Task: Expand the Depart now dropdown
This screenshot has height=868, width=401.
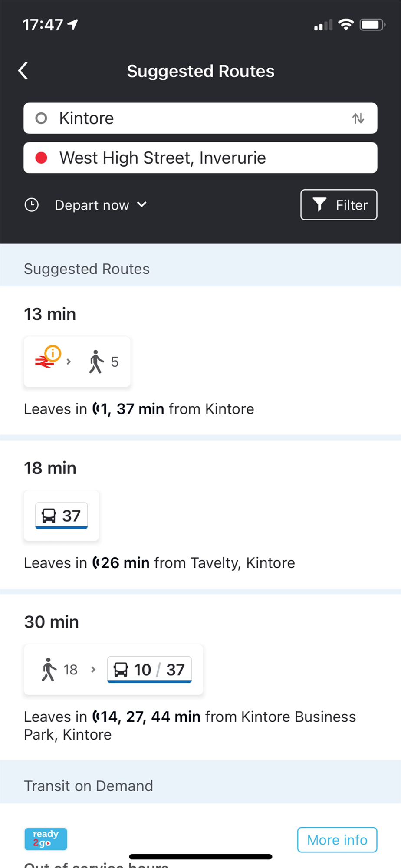Action: [x=101, y=205]
